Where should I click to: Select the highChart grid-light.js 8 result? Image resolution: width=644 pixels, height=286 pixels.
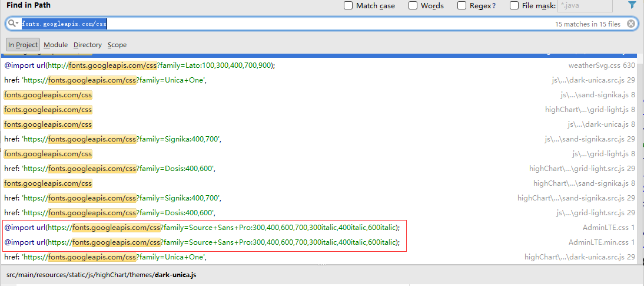coord(320,110)
